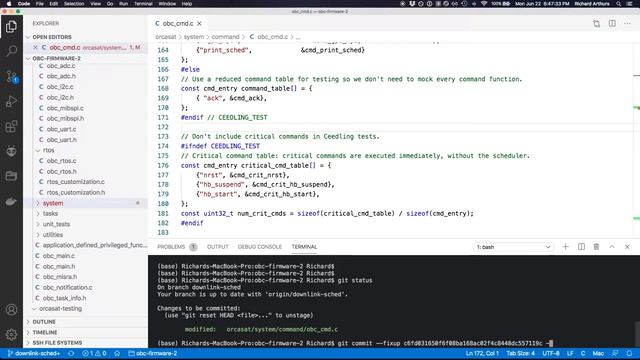Open the Terminal menu in menu bar

coord(143,4)
